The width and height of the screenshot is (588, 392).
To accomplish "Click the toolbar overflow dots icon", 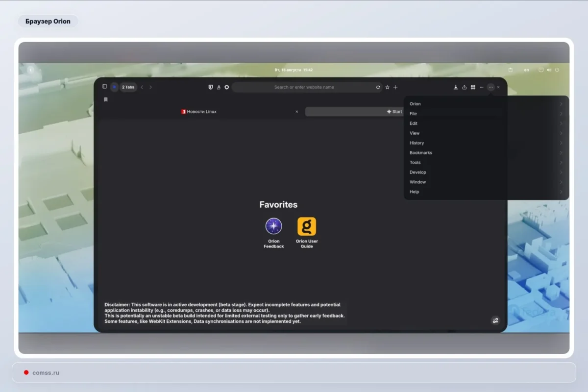I will coord(482,87).
